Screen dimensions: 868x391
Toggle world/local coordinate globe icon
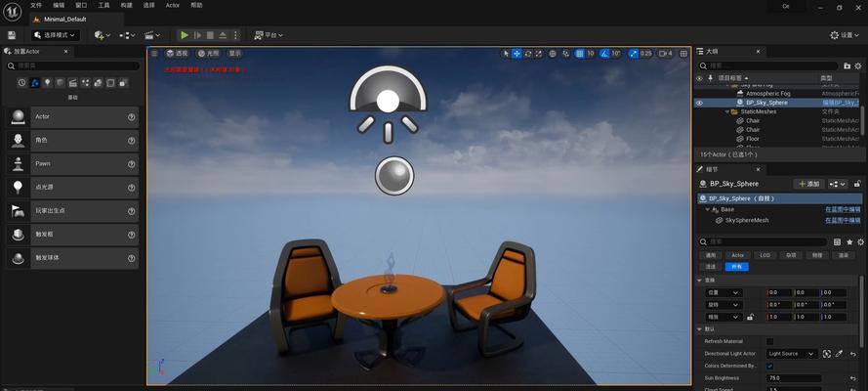click(x=553, y=54)
